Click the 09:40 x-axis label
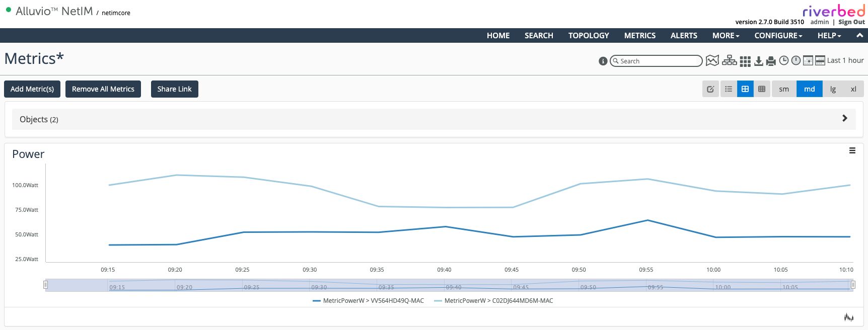Image resolution: width=868 pixels, height=330 pixels. [x=444, y=270]
